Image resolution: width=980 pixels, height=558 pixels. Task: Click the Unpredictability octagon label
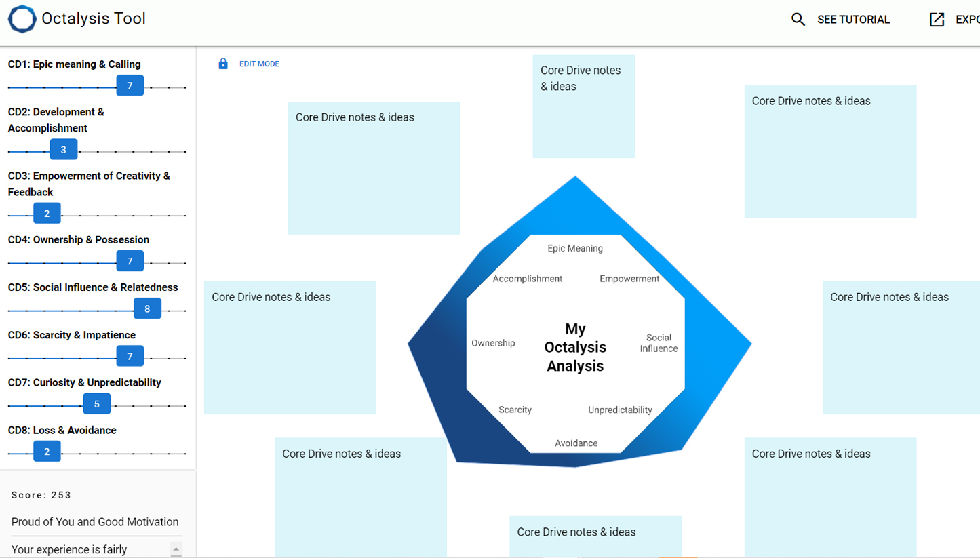click(620, 410)
